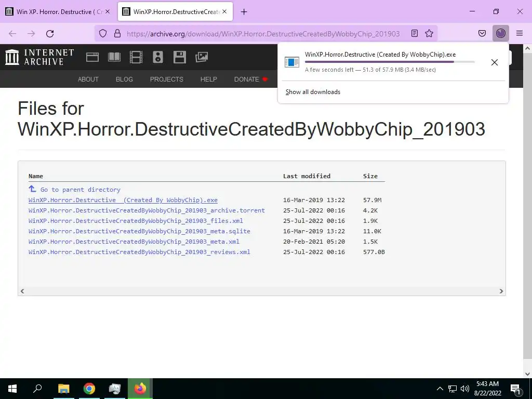This screenshot has height=399, width=532.
Task: Open Windows taskbar search
Action: click(37, 389)
